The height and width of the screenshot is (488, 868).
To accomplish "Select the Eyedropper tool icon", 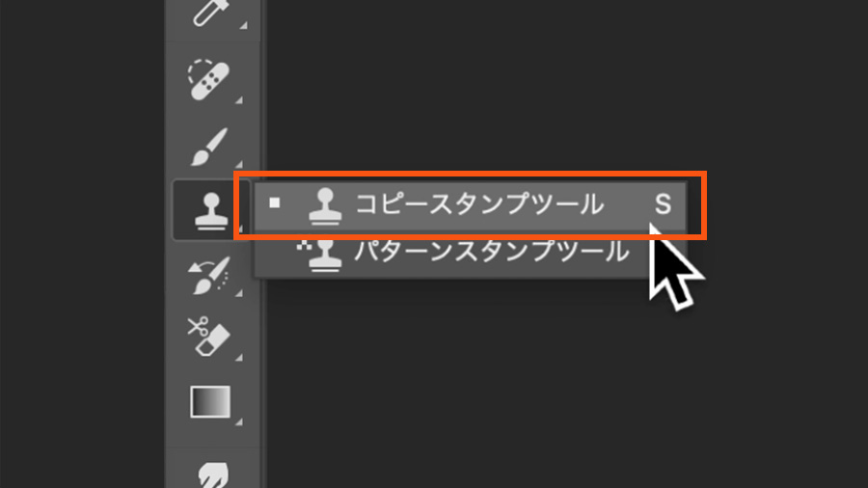I will pos(209,13).
